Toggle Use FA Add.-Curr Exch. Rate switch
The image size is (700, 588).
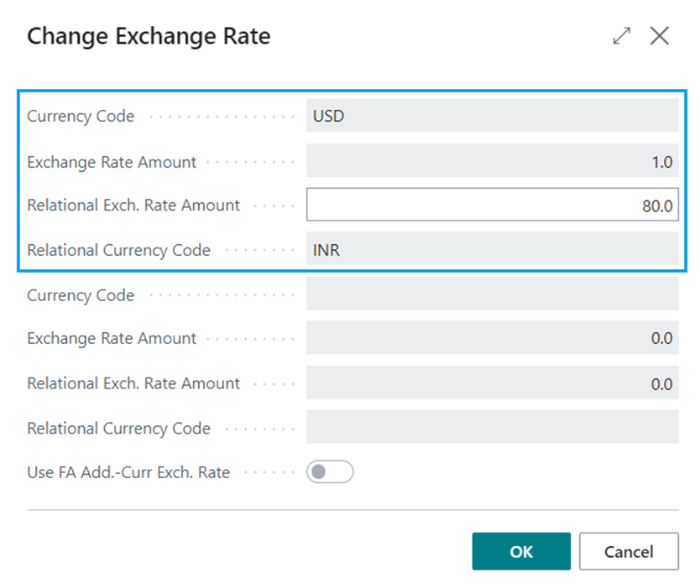tap(330, 471)
